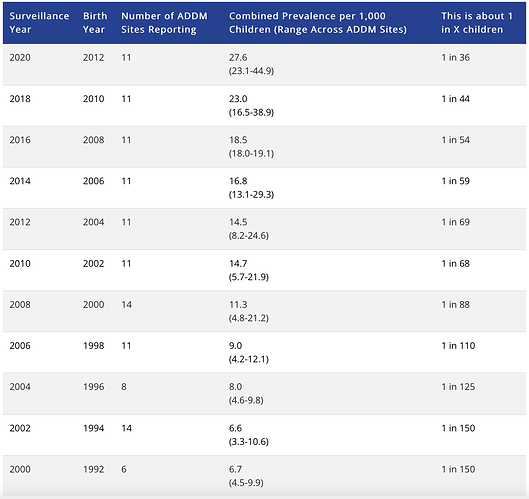Select the 14.5 prevalence value
Screen dimensions: 529x499
click(238, 222)
